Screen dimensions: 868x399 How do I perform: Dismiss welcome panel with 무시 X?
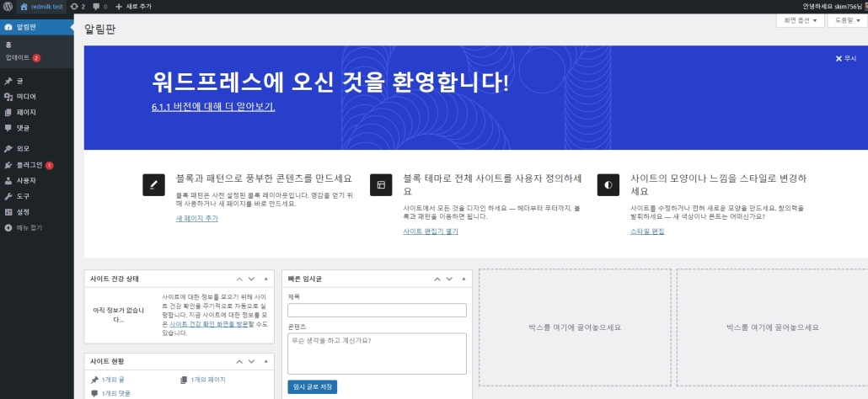[845, 58]
